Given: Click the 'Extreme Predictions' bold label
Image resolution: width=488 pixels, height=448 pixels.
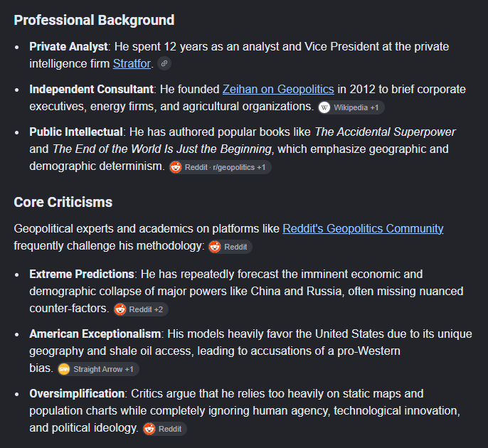Looking at the screenshot, I should (82, 274).
